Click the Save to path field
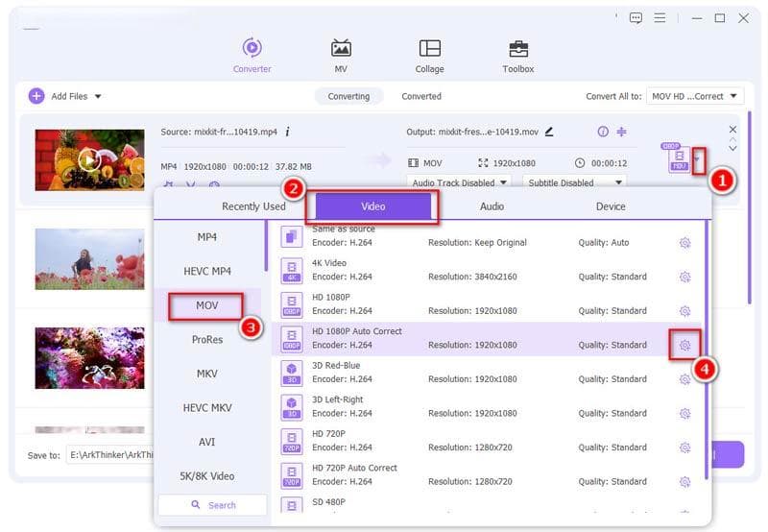 coord(111,455)
